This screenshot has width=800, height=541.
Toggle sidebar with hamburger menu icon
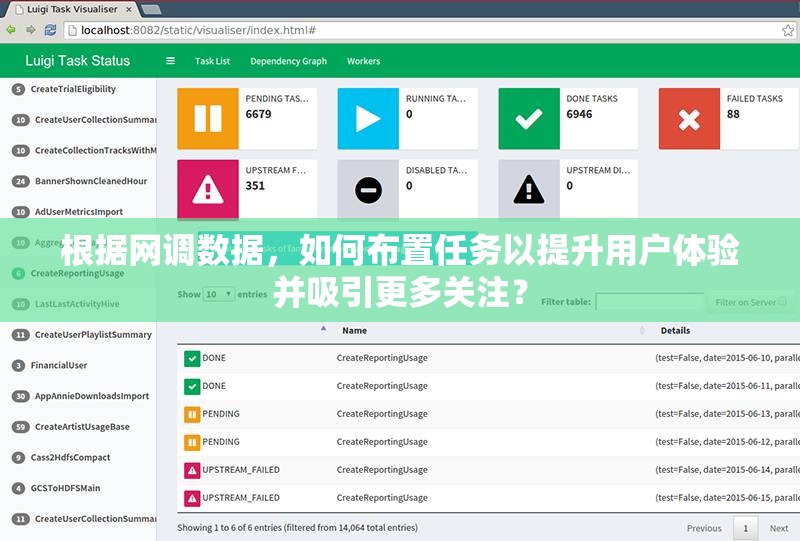(170, 61)
